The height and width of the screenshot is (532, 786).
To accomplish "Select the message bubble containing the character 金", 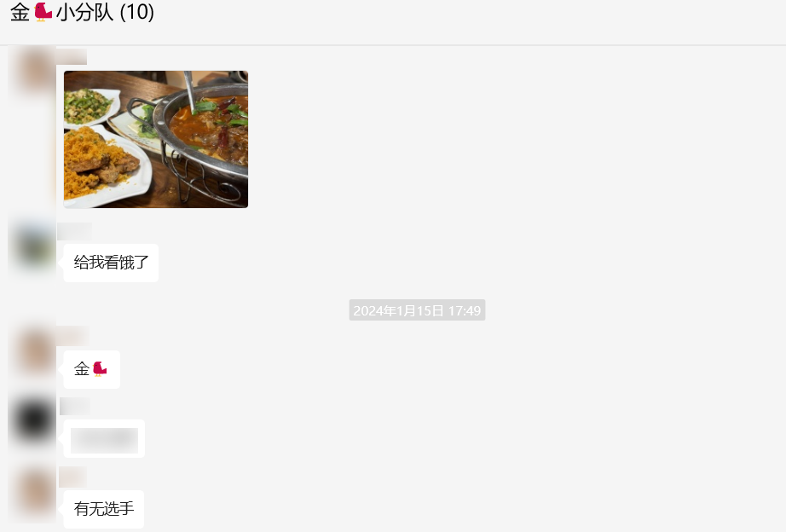I will point(92,369).
